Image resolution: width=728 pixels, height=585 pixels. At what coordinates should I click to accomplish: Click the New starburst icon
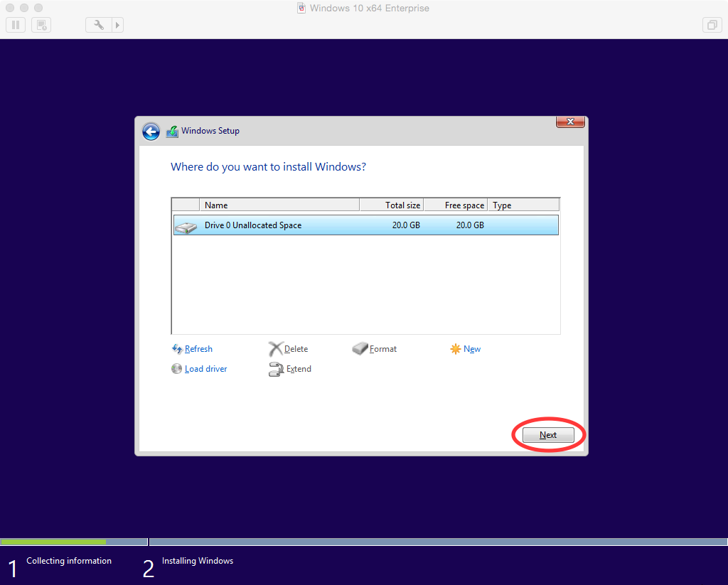click(456, 349)
